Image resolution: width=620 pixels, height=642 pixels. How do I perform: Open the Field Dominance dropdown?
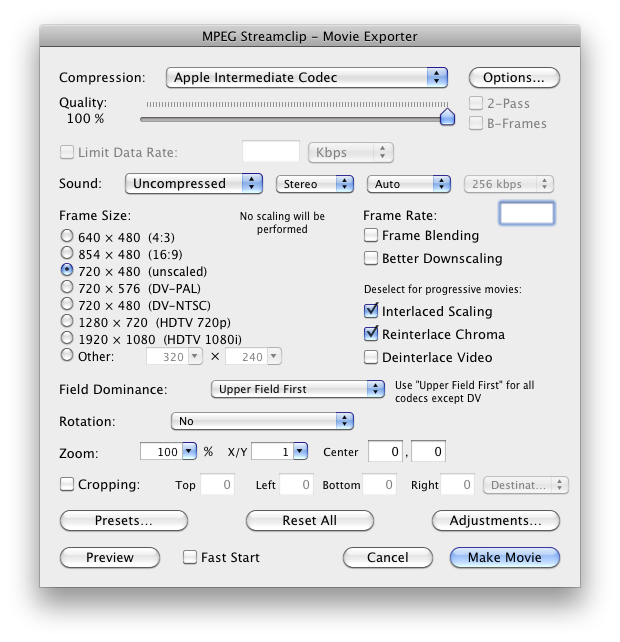tap(298, 389)
